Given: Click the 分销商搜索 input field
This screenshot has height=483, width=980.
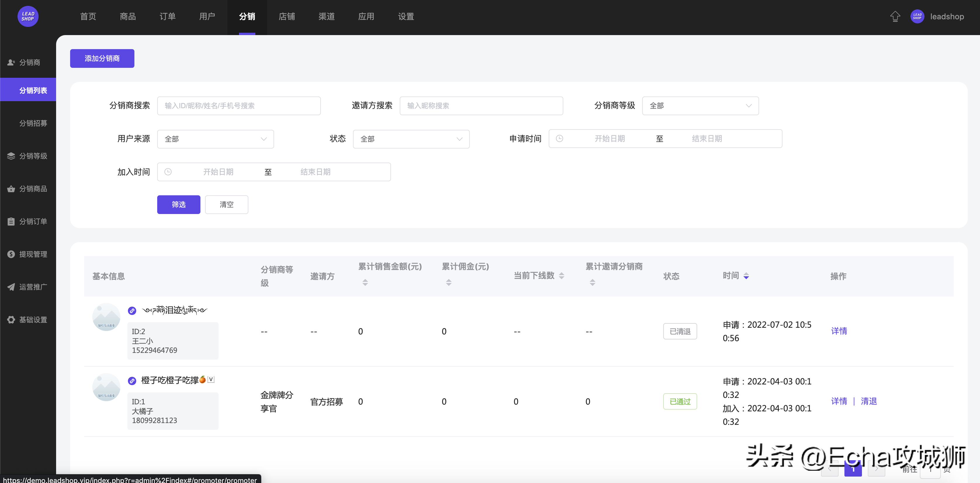Looking at the screenshot, I should pyautogui.click(x=239, y=106).
